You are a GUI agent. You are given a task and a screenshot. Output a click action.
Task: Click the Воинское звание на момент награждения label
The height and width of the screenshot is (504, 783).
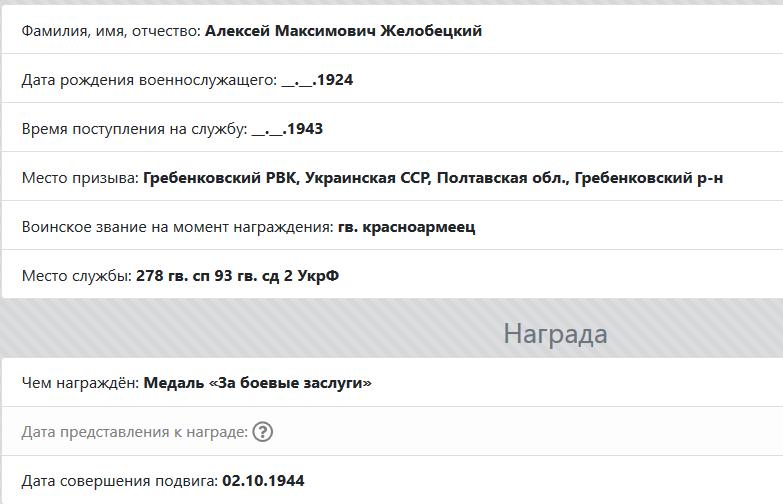(178, 227)
